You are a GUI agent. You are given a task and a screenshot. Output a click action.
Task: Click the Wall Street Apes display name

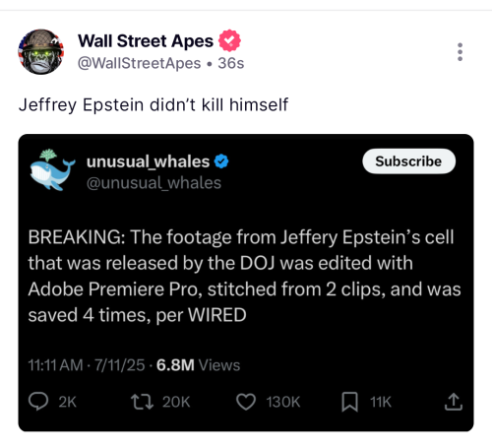click(146, 41)
